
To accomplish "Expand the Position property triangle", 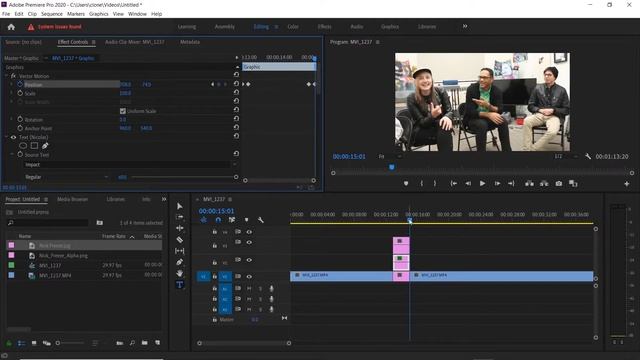I will [11, 84].
